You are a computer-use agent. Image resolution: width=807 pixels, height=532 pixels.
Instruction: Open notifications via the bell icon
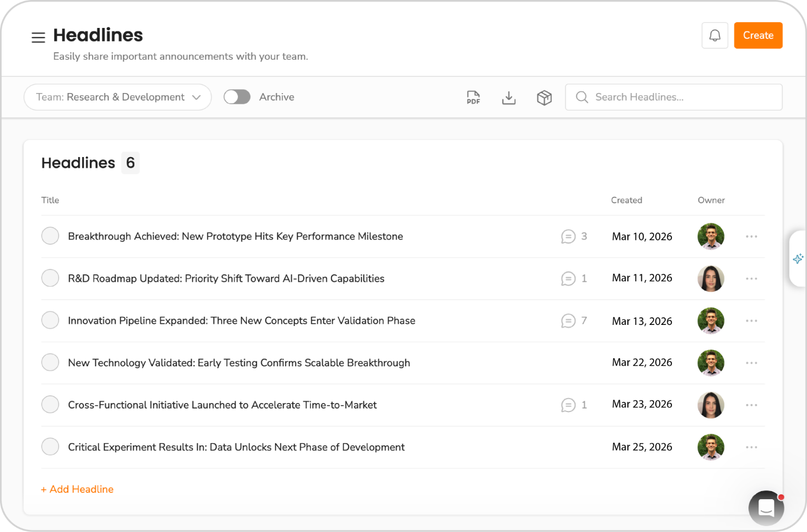point(714,36)
